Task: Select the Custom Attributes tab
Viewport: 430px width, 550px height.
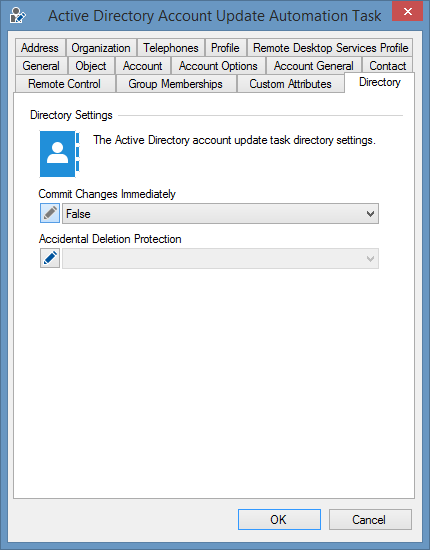Action: [291, 84]
